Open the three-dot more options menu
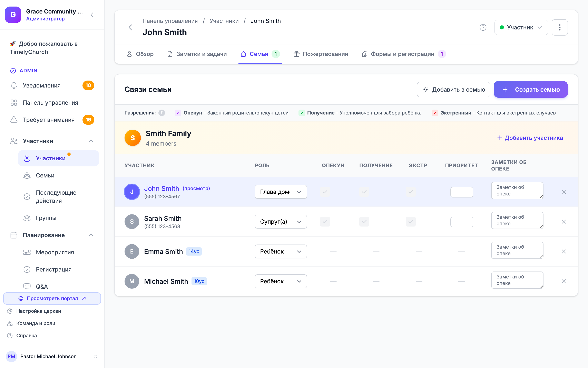This screenshot has height=368, width=588. click(x=560, y=27)
